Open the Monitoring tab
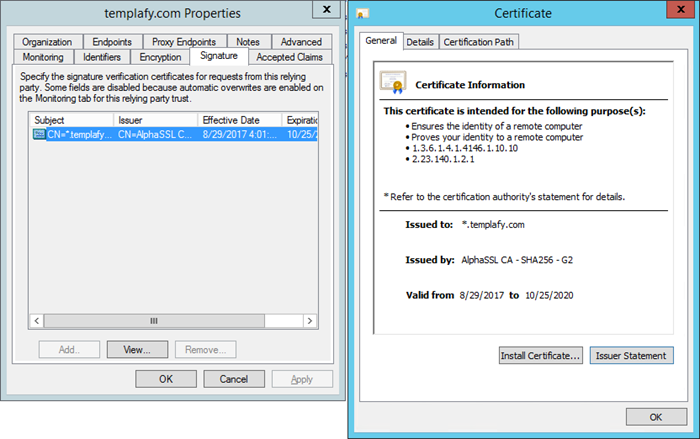The image size is (700, 439). point(43,57)
